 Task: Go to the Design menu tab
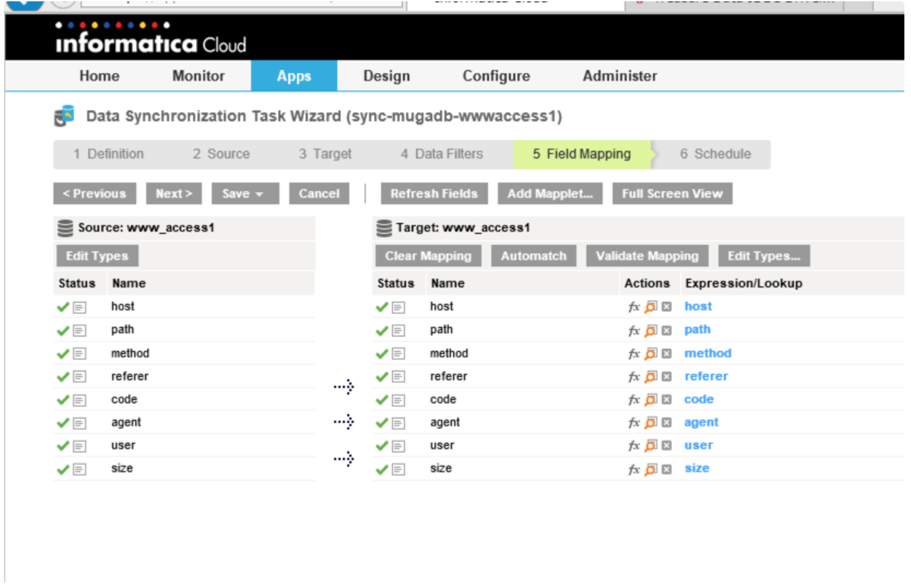[x=386, y=76]
